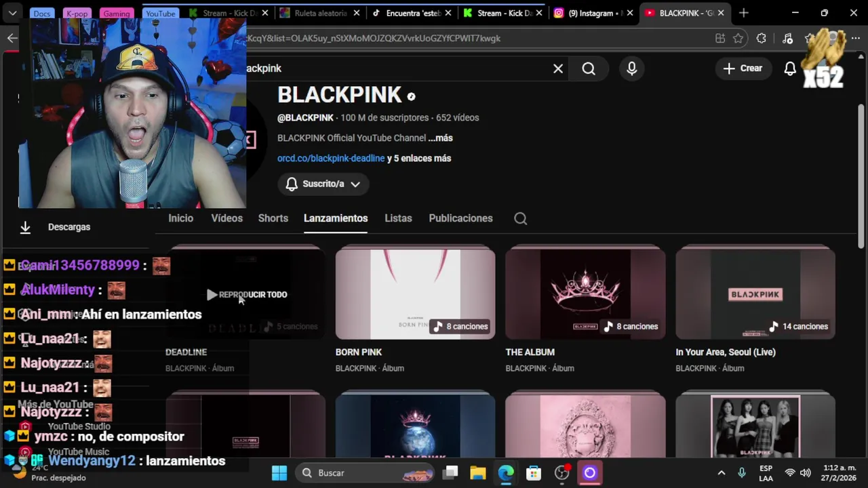Open File Explorer from the taskbar
Image resolution: width=868 pixels, height=488 pixels.
tap(478, 473)
